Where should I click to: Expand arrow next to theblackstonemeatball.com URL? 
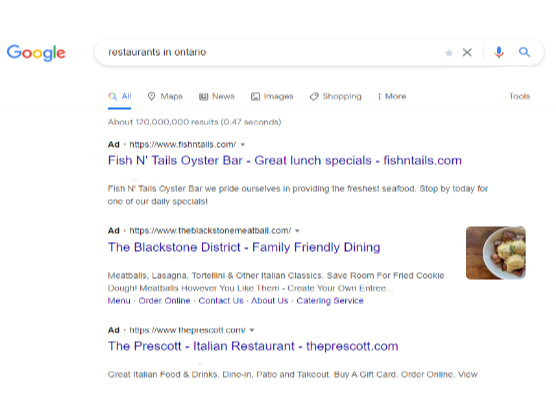pyautogui.click(x=298, y=231)
